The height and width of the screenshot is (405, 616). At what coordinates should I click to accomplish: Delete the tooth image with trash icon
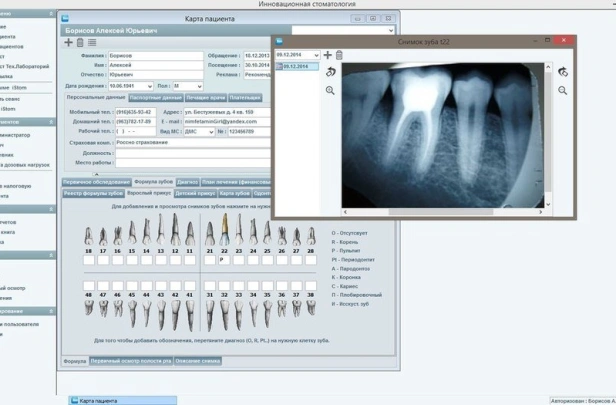coord(339,55)
